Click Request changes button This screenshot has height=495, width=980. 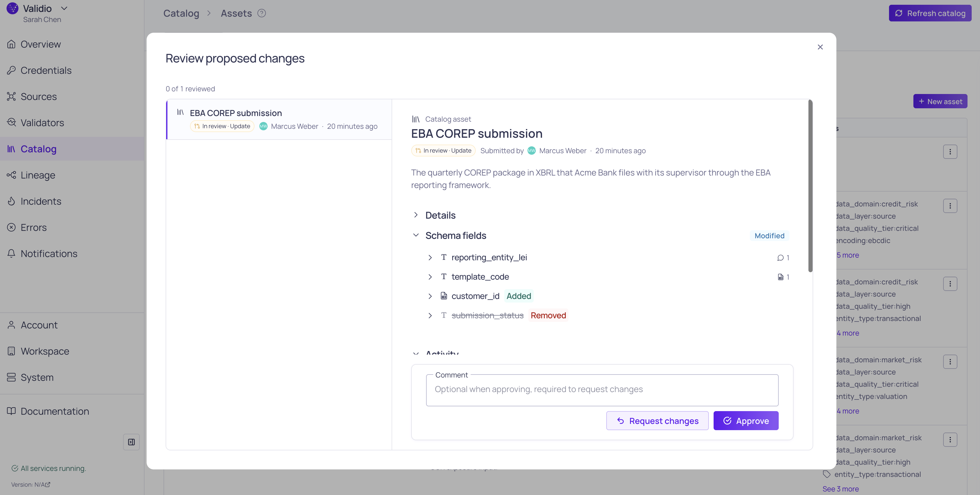[657, 421]
